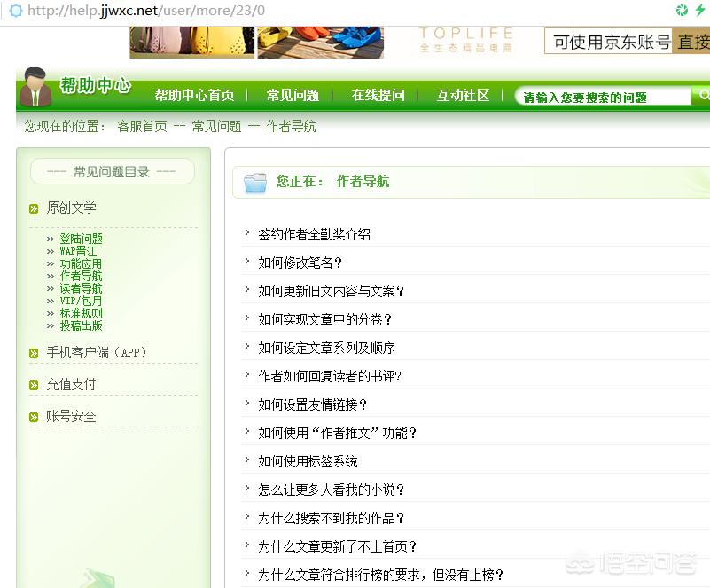Image resolution: width=710 pixels, height=588 pixels.
Task: Open 互动社区 in navigation bar
Action: [463, 95]
